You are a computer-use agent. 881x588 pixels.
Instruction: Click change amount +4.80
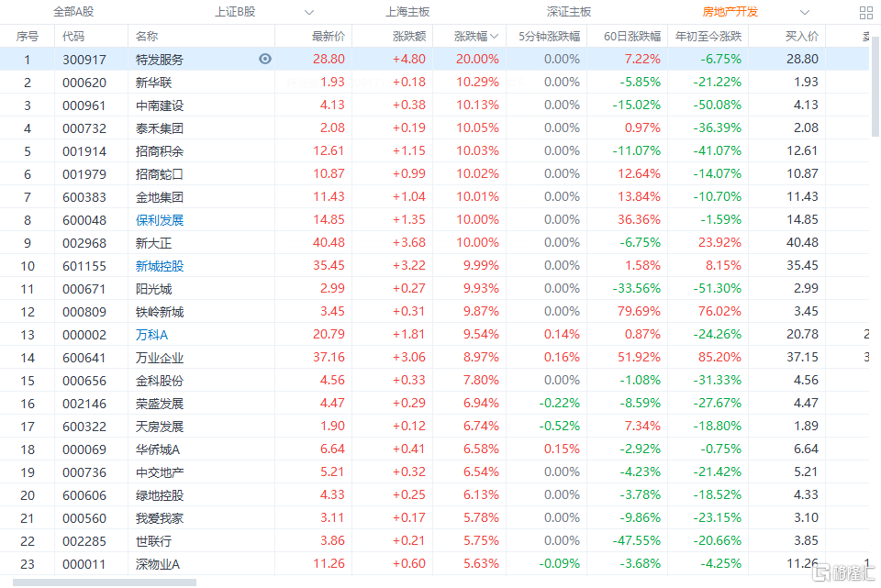pos(409,59)
